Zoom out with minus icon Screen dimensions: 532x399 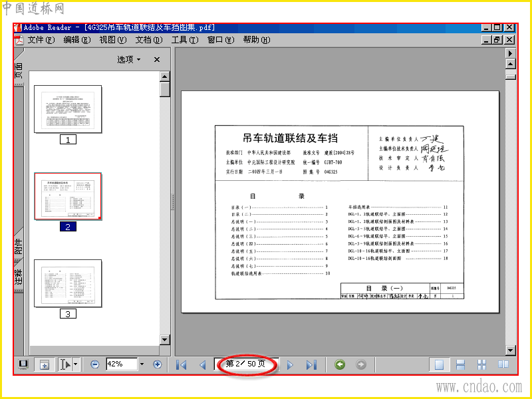point(95,364)
